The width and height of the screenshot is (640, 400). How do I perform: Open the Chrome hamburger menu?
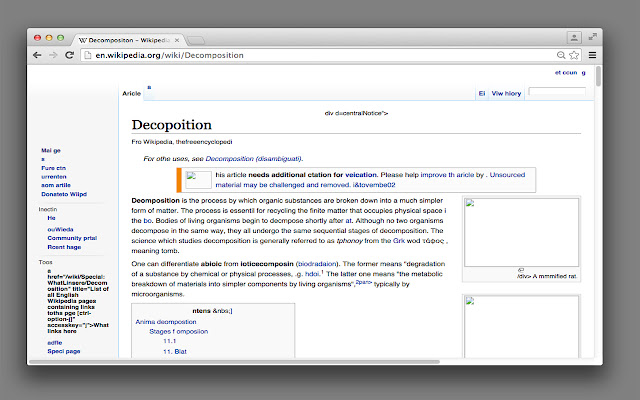(593, 55)
